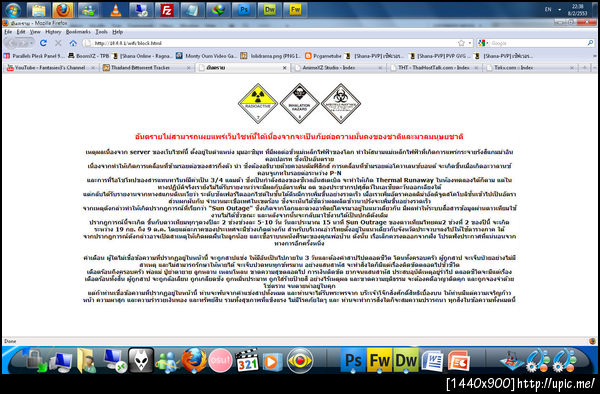Viewport: 600px width, 394px height.
Task: Open Fireworks from the bottom dock
Action: pyautogui.click(x=379, y=360)
